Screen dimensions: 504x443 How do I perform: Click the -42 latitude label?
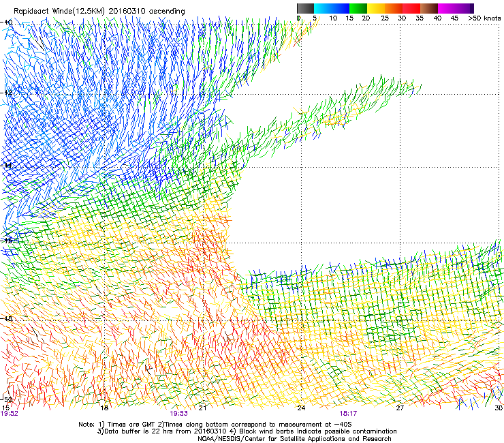click(6, 92)
